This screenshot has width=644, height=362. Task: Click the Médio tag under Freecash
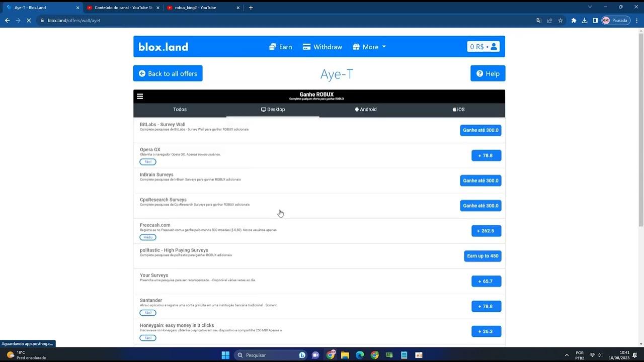pyautogui.click(x=148, y=237)
